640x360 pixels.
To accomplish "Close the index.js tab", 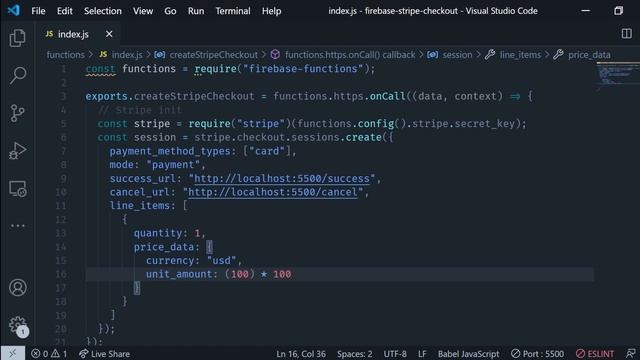I will pos(109,34).
